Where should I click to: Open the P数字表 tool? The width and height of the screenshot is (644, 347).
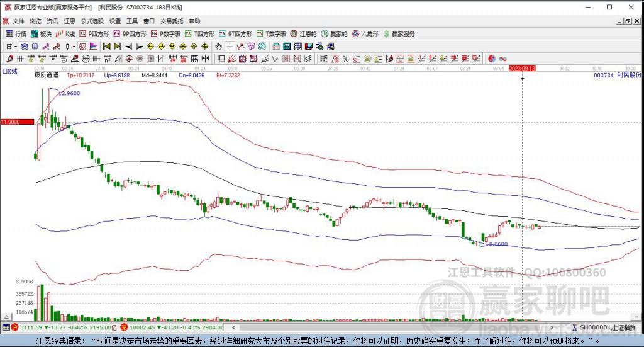pyautogui.click(x=165, y=34)
